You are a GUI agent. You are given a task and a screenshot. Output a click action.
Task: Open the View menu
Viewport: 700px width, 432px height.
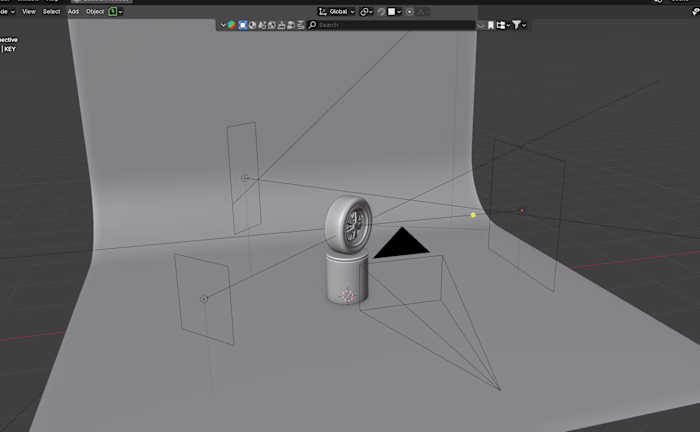pos(29,12)
